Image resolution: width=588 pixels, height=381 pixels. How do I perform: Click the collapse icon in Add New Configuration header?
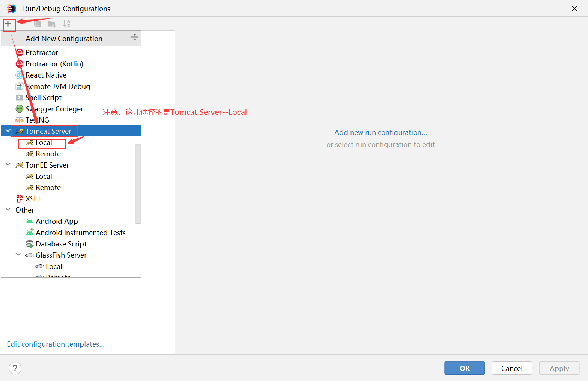[x=135, y=37]
